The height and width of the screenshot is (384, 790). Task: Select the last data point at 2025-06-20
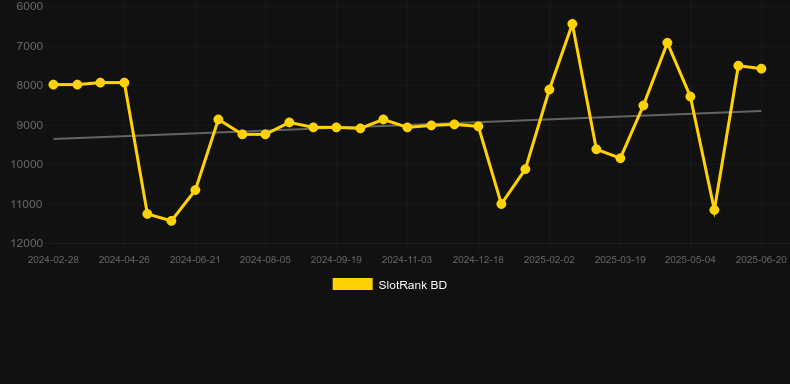(761, 69)
